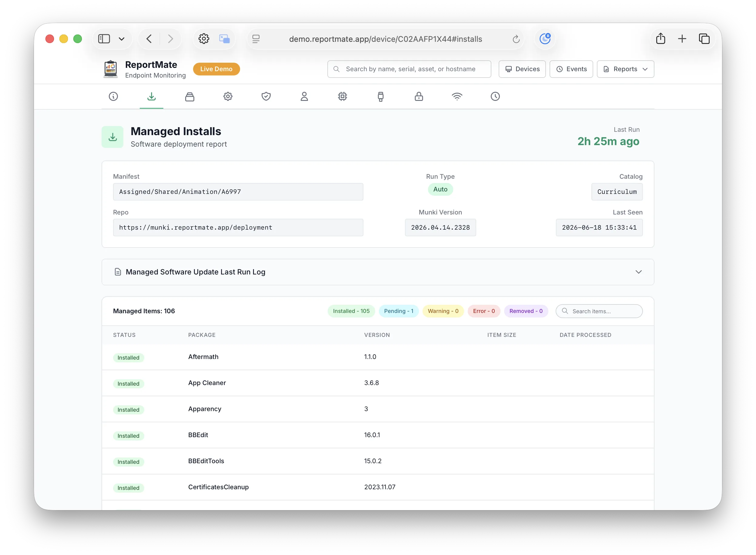Click the Auto run type badge
Image resolution: width=756 pixels, height=555 pixels.
(440, 189)
